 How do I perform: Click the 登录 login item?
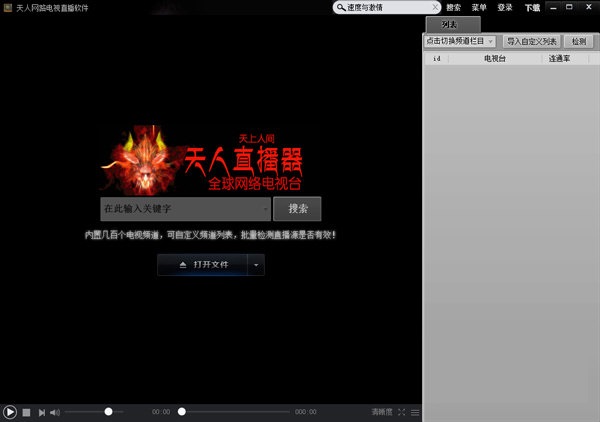pos(505,8)
